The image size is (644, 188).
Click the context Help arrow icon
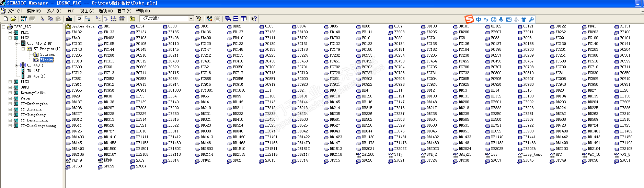(254, 19)
